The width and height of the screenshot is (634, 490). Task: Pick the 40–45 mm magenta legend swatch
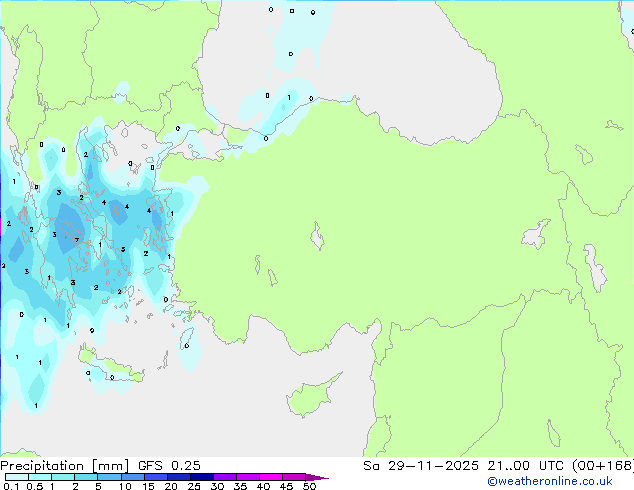tap(271, 477)
